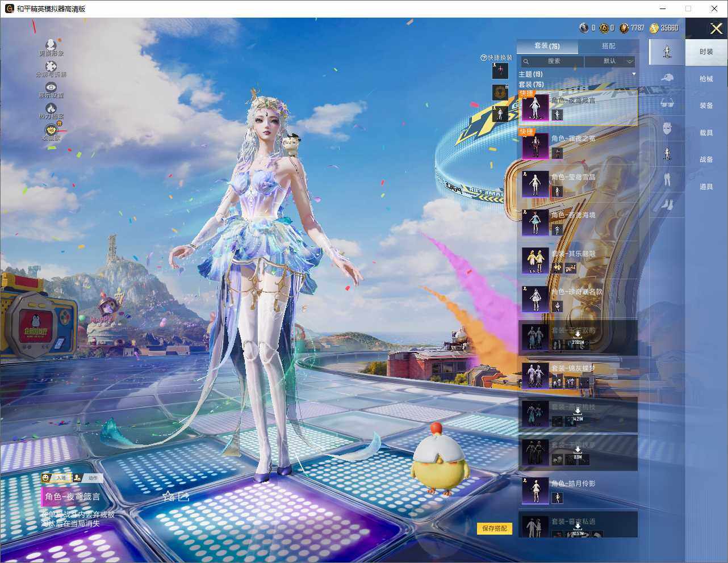Download the 14.21M outfit set

578,415
